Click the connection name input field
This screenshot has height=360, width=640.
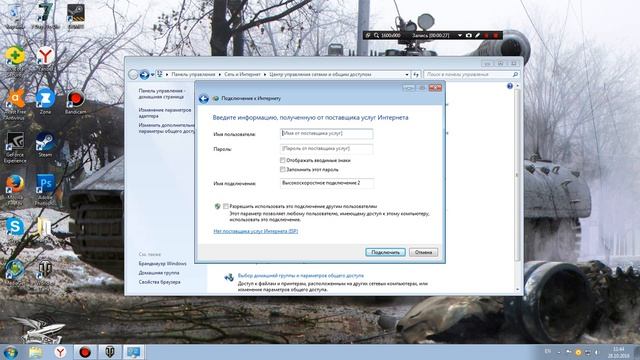pos(327,183)
